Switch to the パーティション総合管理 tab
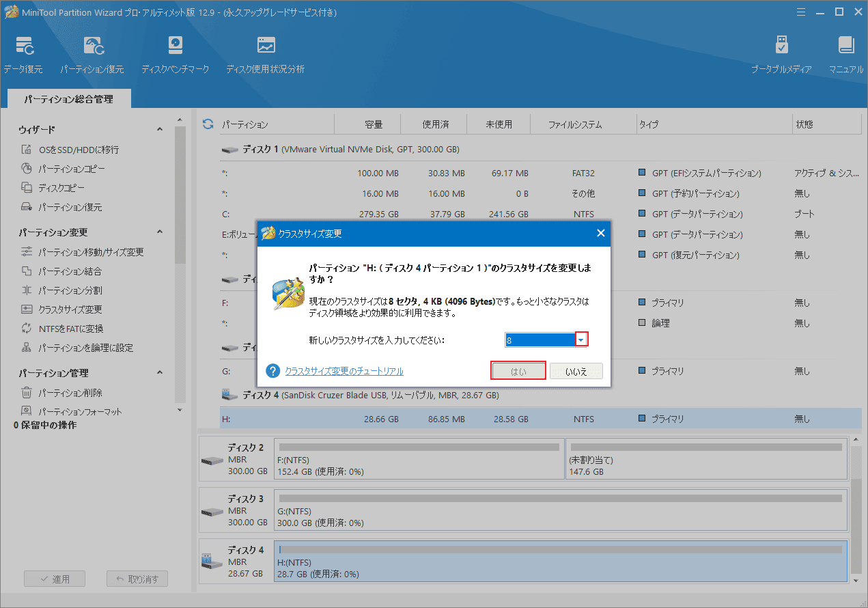The image size is (868, 608). 68,99
